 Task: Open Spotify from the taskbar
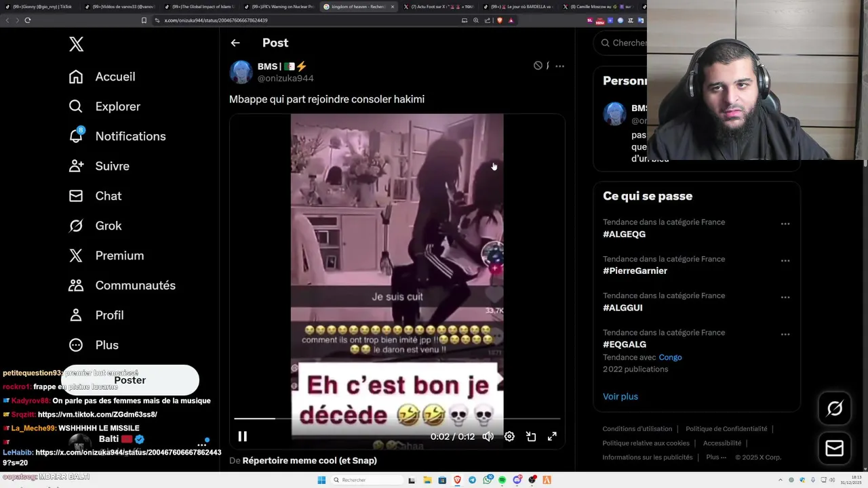[502, 480]
